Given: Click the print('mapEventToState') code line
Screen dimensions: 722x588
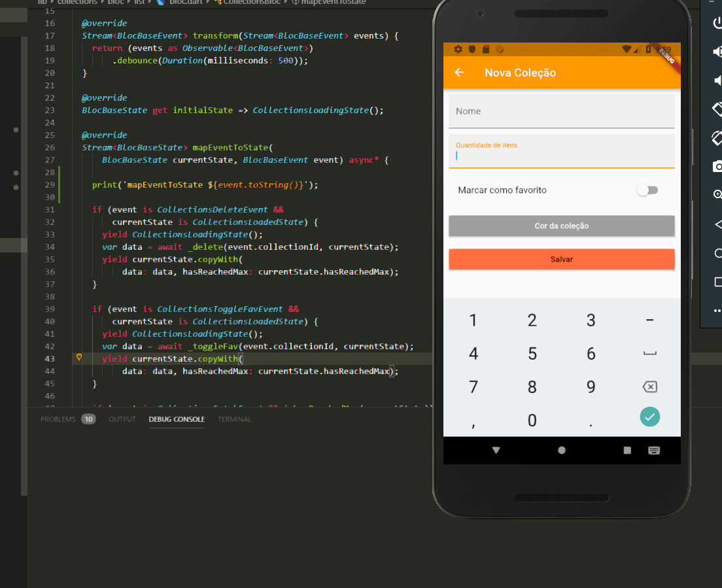Looking at the screenshot, I should [x=205, y=184].
